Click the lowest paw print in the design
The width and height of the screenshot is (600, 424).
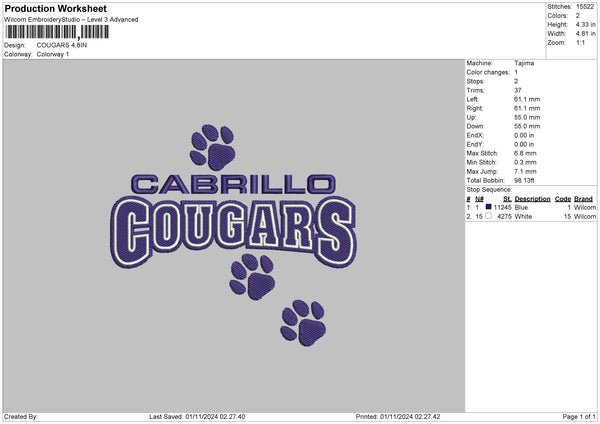tap(303, 323)
